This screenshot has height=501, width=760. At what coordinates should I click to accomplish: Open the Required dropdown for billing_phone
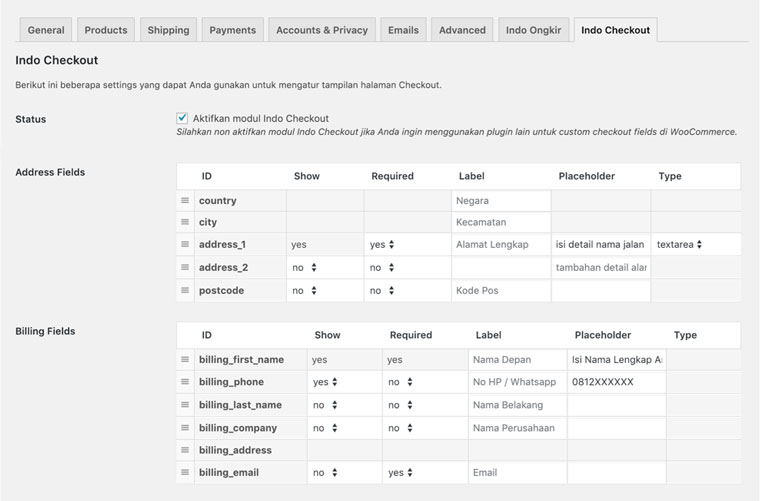tap(400, 382)
